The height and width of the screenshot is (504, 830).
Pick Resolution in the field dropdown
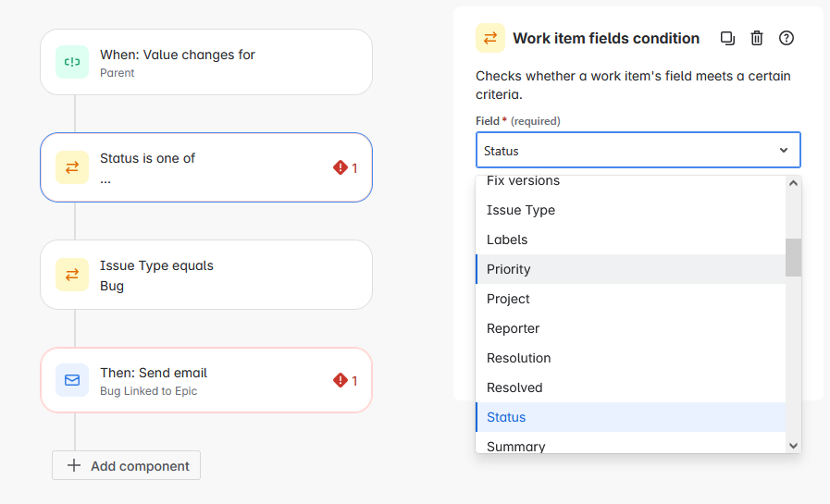pos(630,358)
